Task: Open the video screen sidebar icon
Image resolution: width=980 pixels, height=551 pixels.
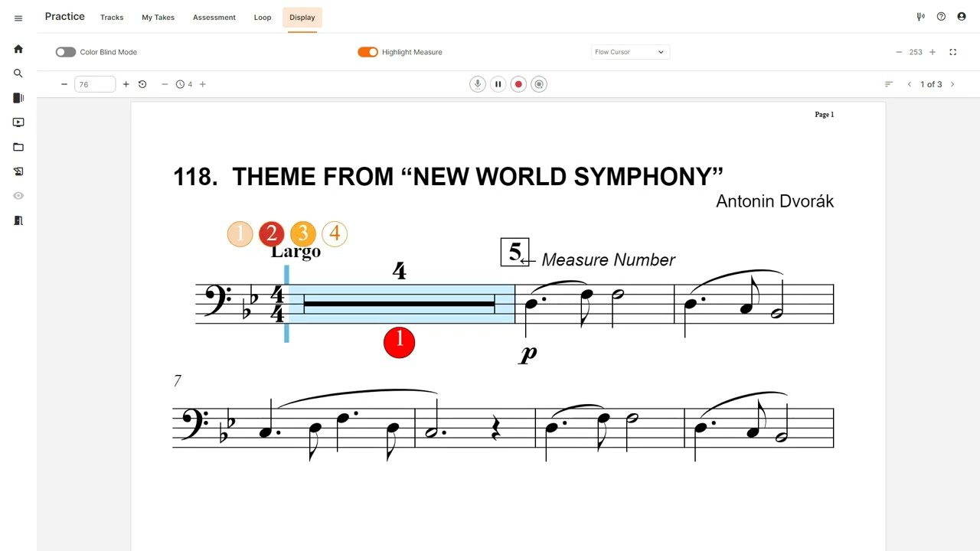Action: pyautogui.click(x=18, y=122)
